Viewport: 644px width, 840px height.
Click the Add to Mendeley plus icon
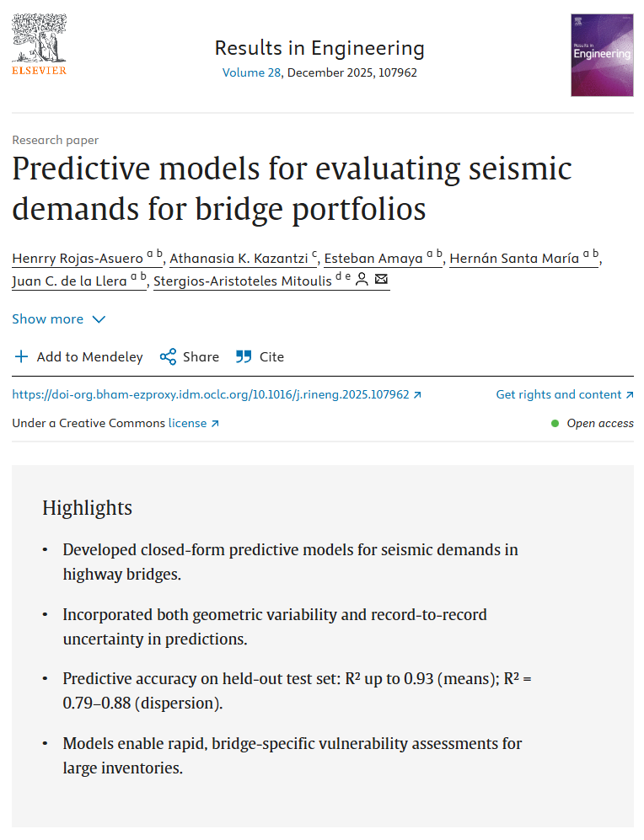[22, 357]
